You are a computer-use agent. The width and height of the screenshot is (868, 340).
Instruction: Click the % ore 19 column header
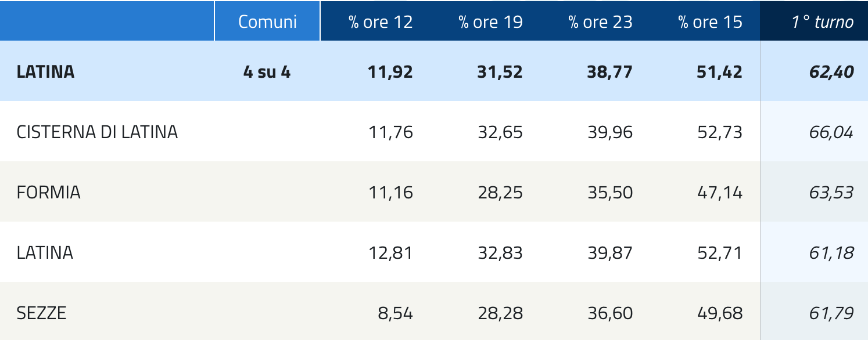click(490, 22)
